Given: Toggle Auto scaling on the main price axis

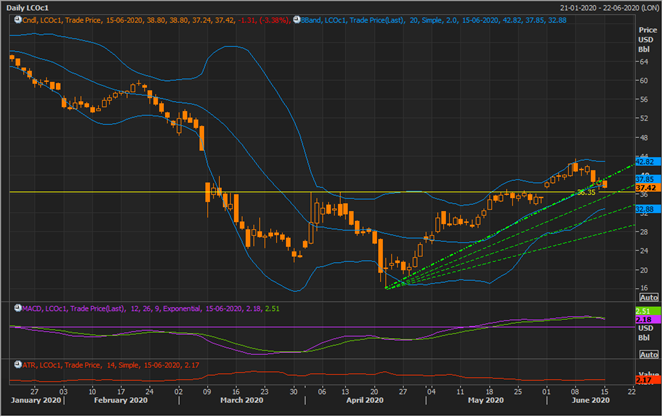Looking at the screenshot, I should [x=649, y=298].
